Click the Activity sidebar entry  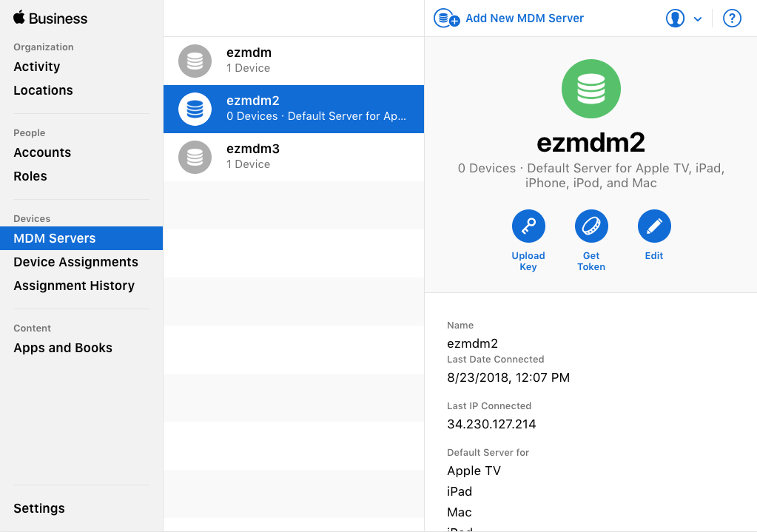(x=36, y=66)
